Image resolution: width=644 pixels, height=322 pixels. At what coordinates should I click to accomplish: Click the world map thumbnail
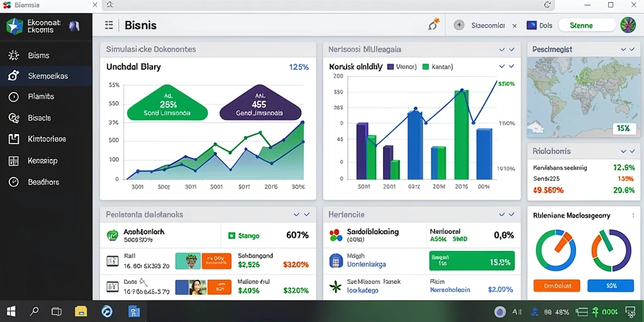click(x=584, y=97)
